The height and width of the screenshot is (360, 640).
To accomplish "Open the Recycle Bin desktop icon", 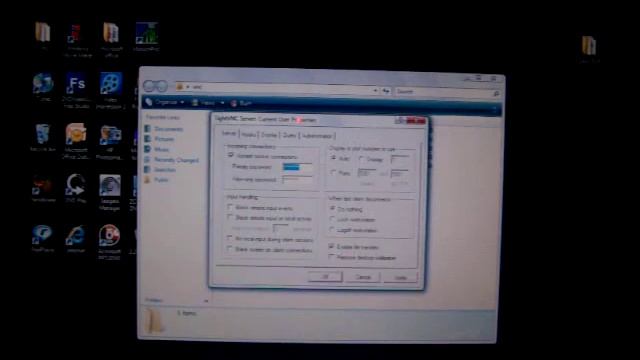I will click(42, 135).
